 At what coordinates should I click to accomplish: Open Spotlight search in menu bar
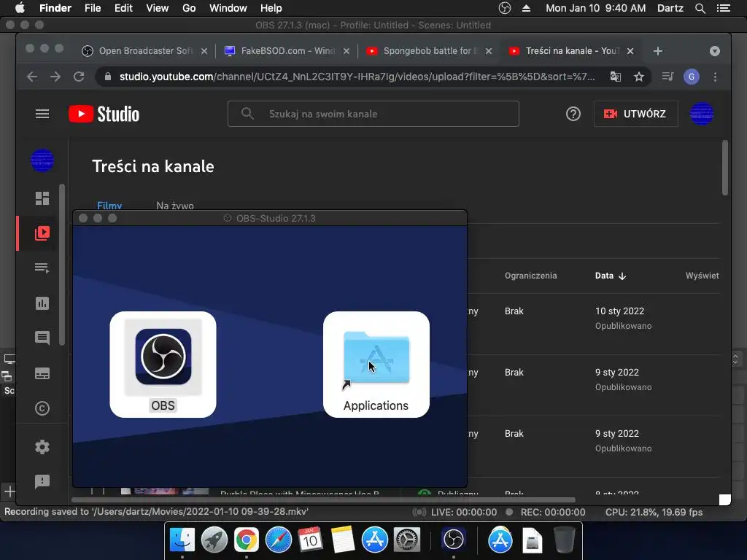(x=700, y=8)
